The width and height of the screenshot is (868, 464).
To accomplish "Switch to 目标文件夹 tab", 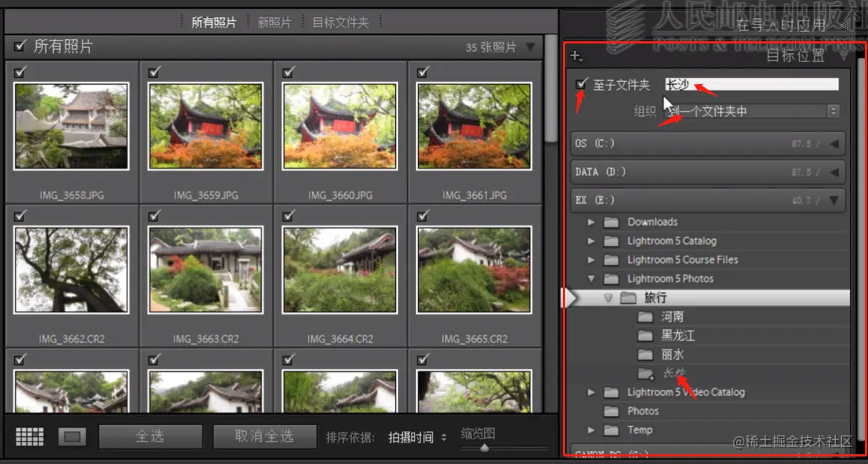I will tap(340, 22).
